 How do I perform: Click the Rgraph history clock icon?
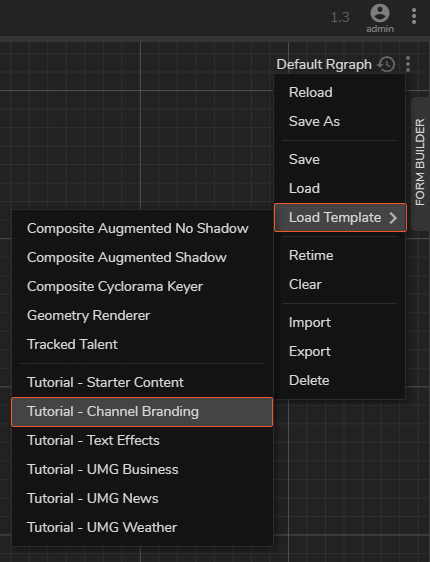click(386, 65)
